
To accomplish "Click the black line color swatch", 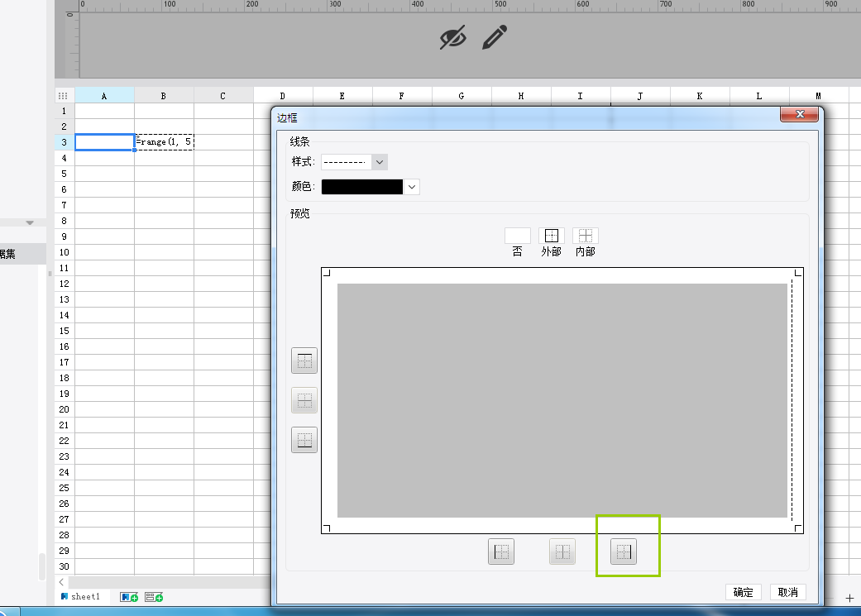I will coord(362,187).
